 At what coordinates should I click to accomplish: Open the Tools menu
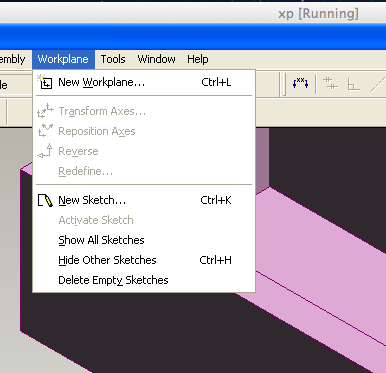[113, 59]
